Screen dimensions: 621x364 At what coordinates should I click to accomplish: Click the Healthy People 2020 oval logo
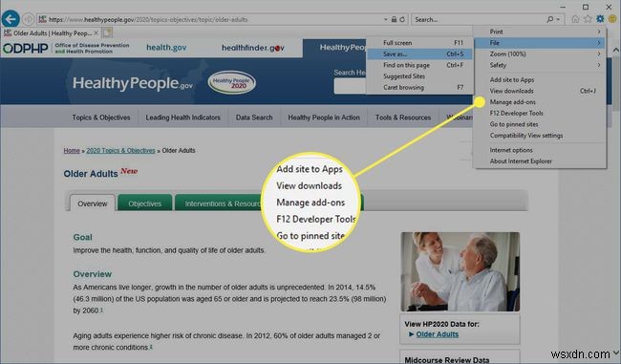pos(232,82)
